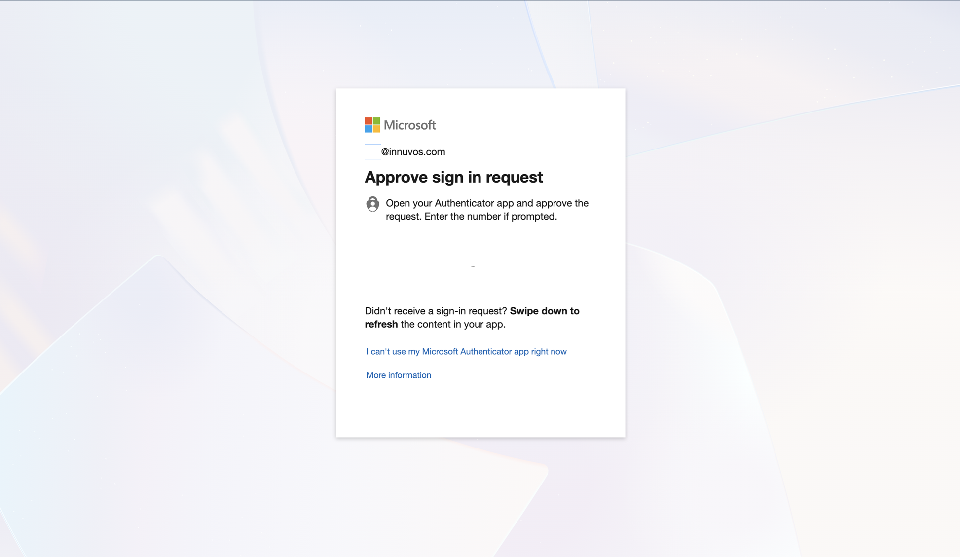Click "the content in your app" text
960x560 pixels.
pyautogui.click(x=452, y=325)
